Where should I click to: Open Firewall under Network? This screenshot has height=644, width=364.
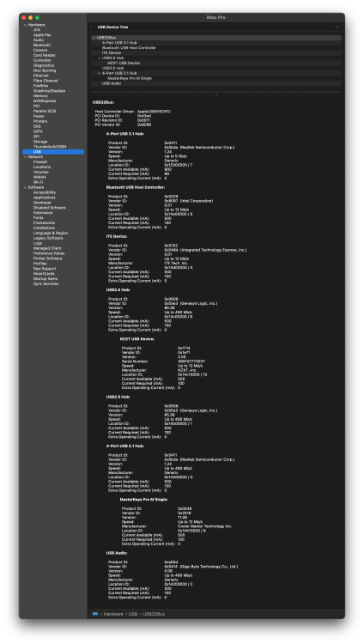[40, 161]
